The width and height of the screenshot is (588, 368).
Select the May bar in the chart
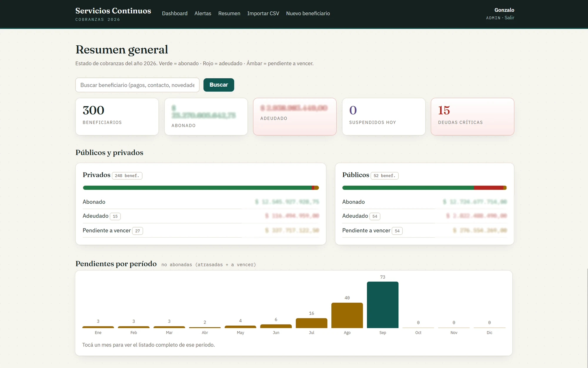point(240,327)
